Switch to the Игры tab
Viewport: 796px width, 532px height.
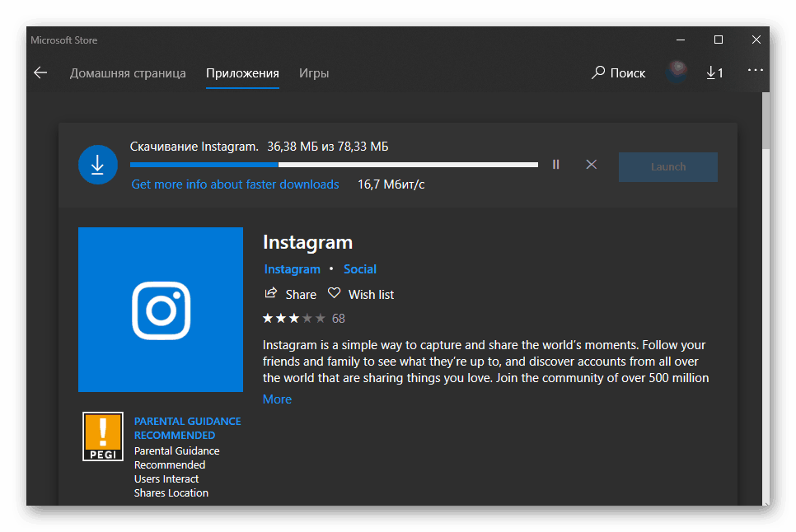coord(314,73)
